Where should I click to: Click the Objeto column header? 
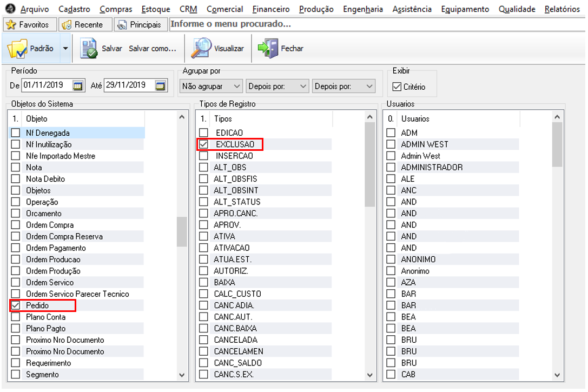(x=83, y=119)
